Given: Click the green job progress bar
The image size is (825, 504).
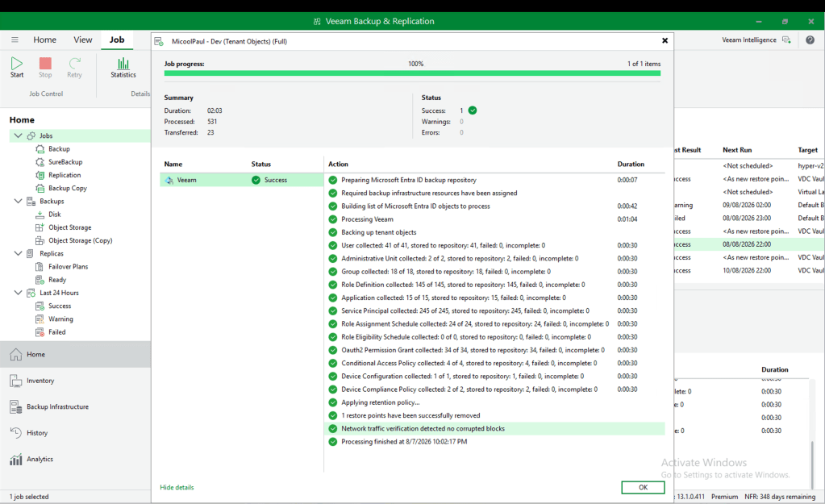Looking at the screenshot, I should click(412, 73).
